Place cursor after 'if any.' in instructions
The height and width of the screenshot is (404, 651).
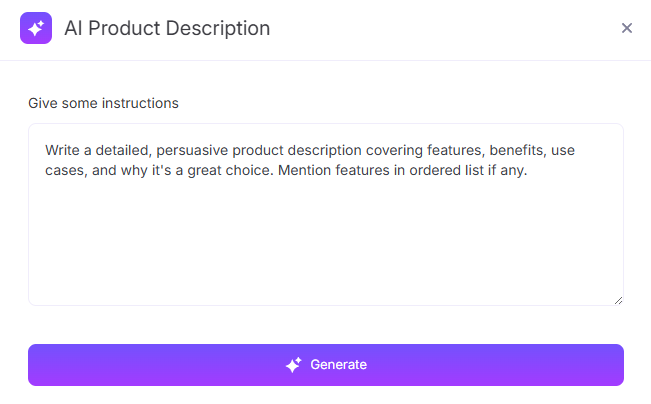pyautogui.click(x=528, y=170)
